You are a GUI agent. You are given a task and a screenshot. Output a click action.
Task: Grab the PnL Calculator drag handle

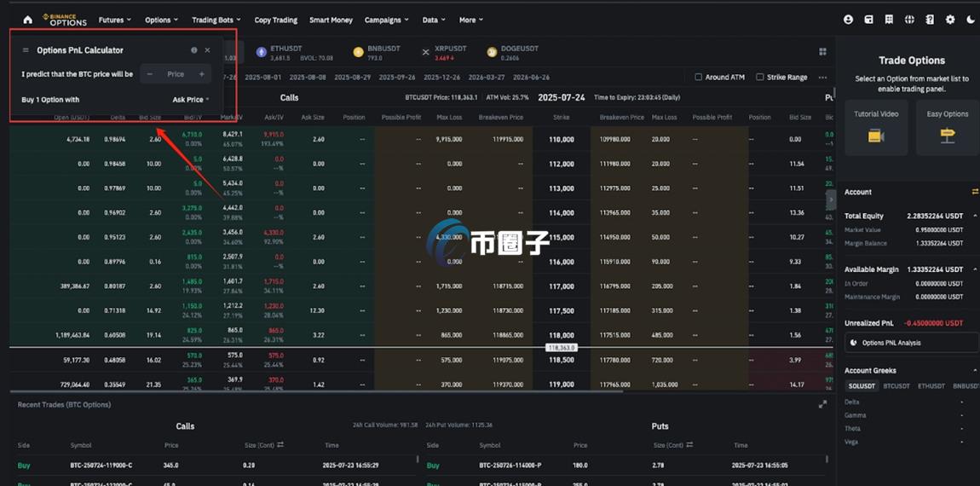25,50
